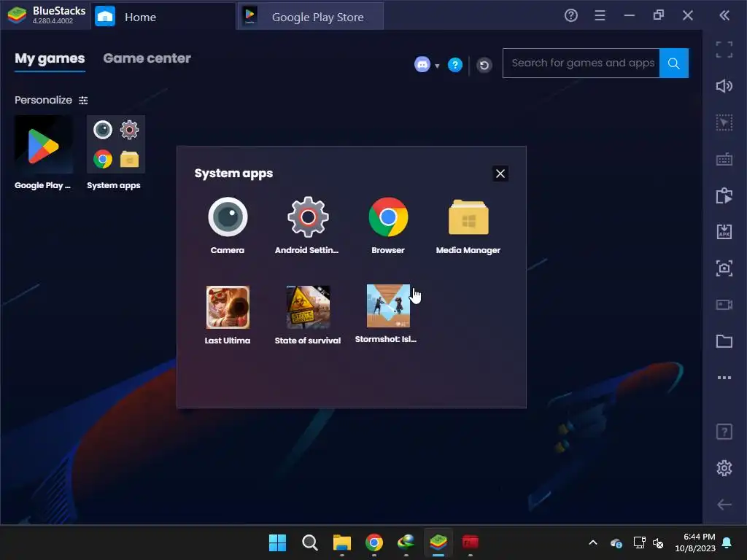The image size is (747, 560).
Task: Click Personalize settings icon
Action: [x=83, y=101]
